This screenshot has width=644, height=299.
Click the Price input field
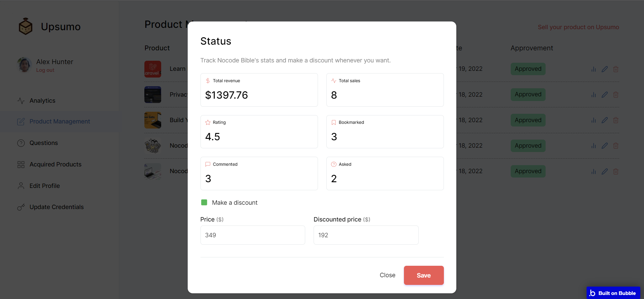[x=252, y=235]
